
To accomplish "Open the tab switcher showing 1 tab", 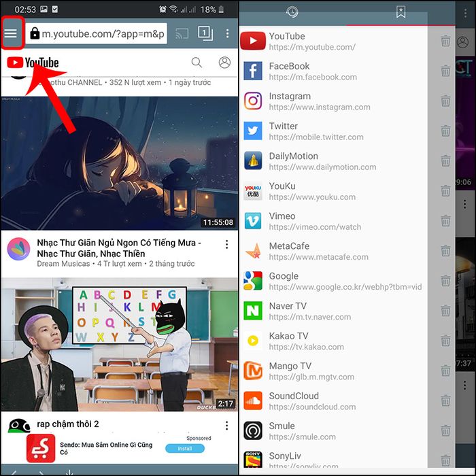I will click(x=205, y=33).
